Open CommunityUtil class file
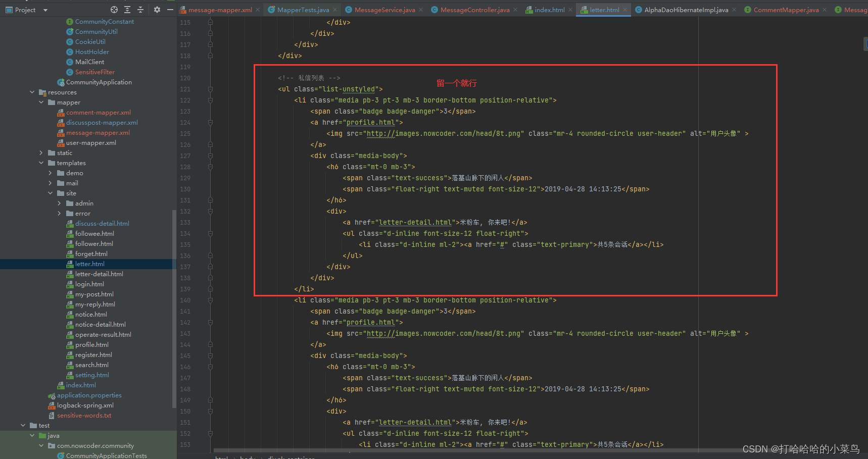The image size is (868, 459). coord(96,31)
